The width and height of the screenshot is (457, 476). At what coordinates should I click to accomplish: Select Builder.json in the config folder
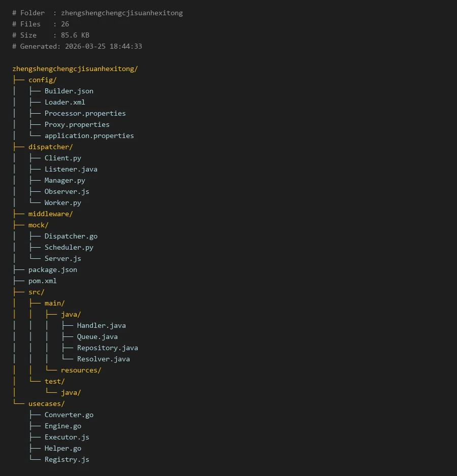point(69,91)
